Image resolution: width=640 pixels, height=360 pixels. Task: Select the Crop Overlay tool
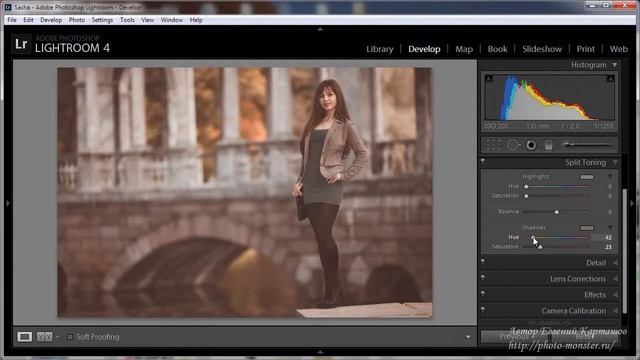493,145
